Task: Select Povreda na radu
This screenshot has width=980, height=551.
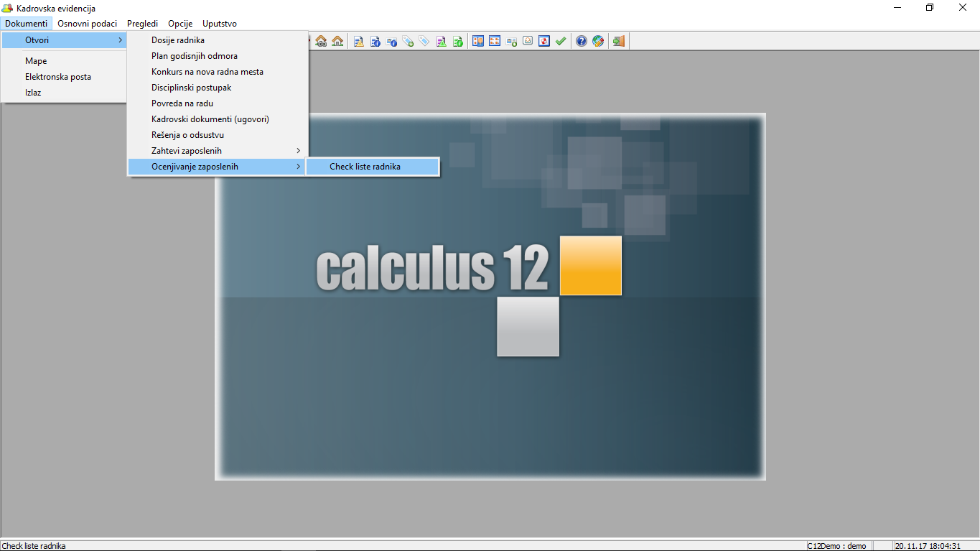Action: 218,103
